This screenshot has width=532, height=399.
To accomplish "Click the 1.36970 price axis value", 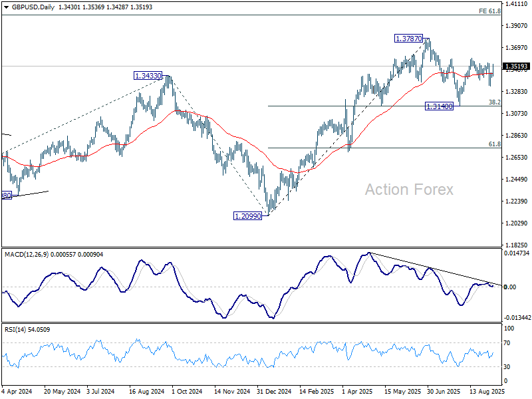I will 517,48.
